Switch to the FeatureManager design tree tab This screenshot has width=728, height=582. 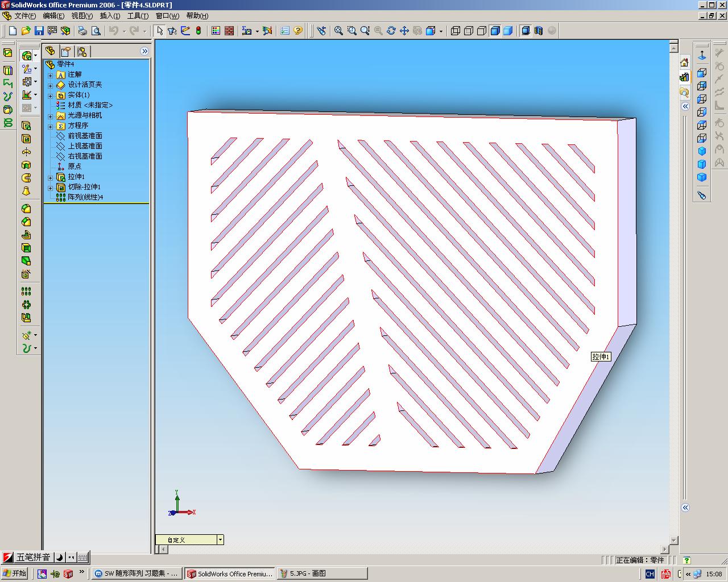click(x=50, y=51)
